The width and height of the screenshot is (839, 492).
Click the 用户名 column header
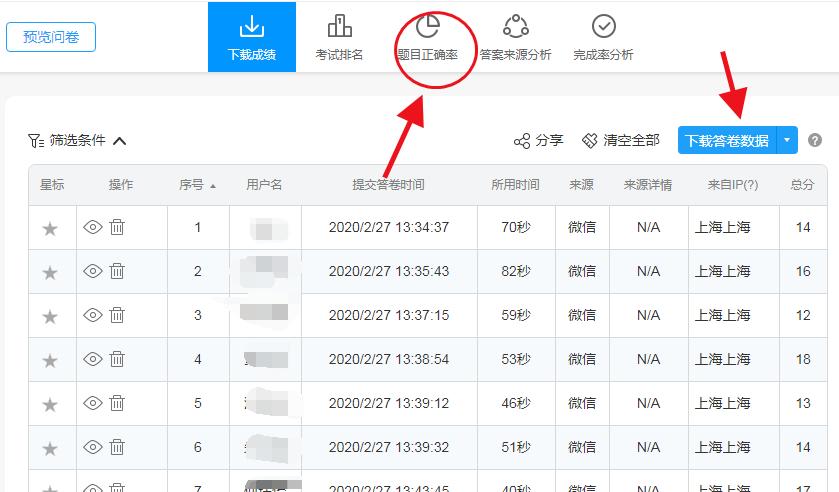(x=264, y=185)
